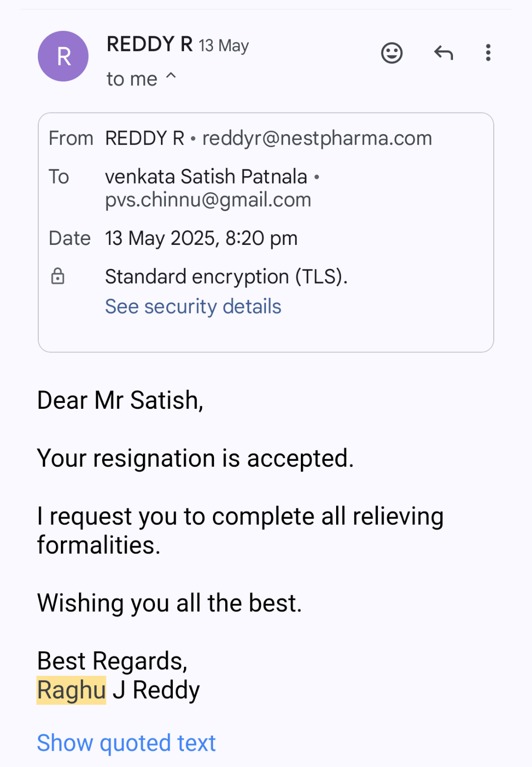Click the 13 May date beside the sender name
Viewport: 532px width, 767px height.
coord(224,46)
